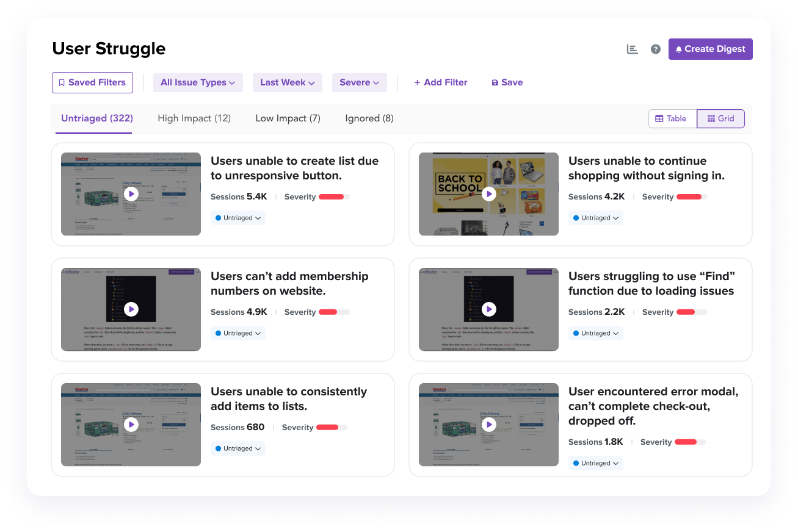Open the analytics chart icon near Create Digest
Screen dimensions: 798x532
(633, 49)
